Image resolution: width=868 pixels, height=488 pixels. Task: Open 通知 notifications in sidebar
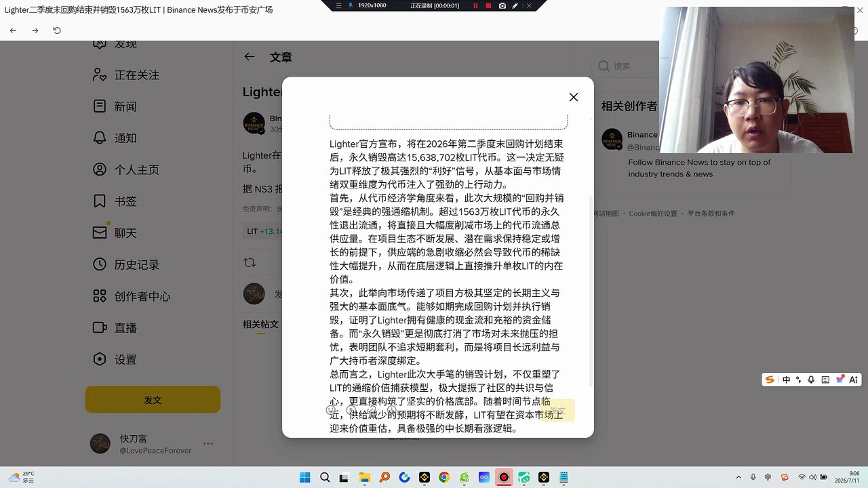(115, 138)
